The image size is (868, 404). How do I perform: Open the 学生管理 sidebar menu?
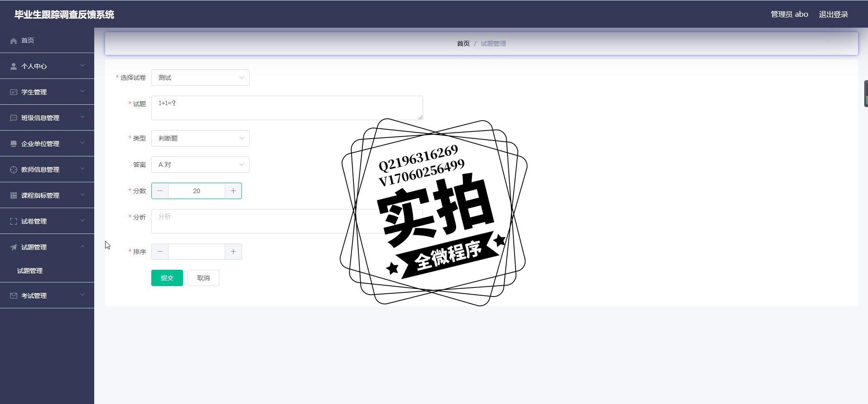(47, 92)
